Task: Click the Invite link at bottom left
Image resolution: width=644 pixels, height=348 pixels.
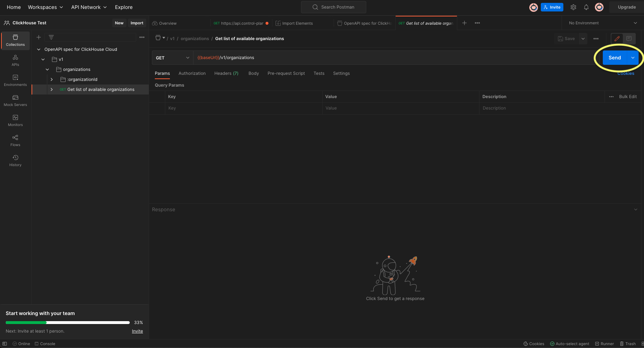Action: pos(137,331)
